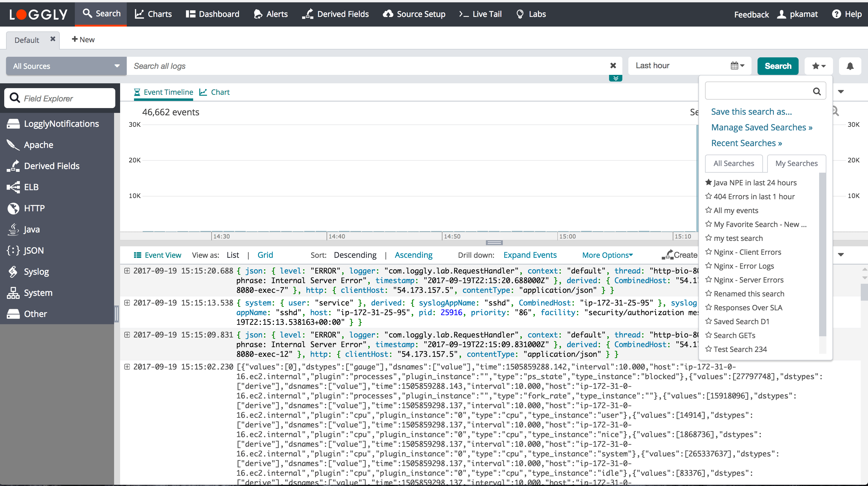Switch to My Searches tab
The width and height of the screenshot is (868, 486).
point(796,164)
